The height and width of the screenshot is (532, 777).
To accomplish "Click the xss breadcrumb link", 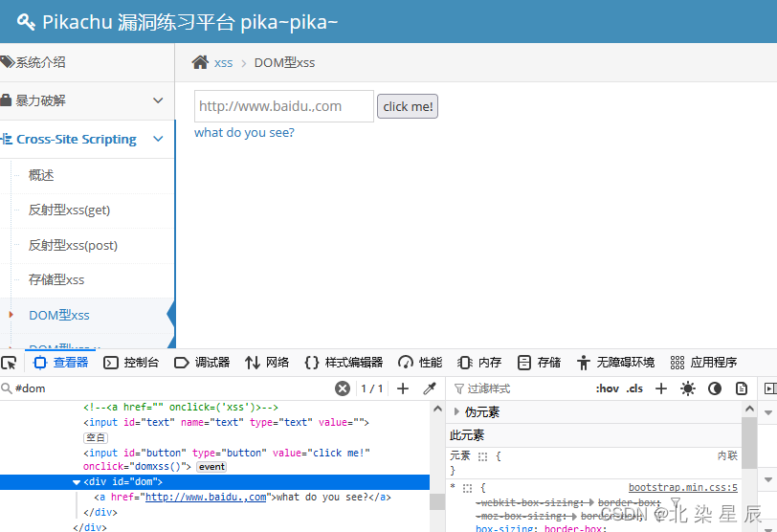I will click(x=224, y=63).
